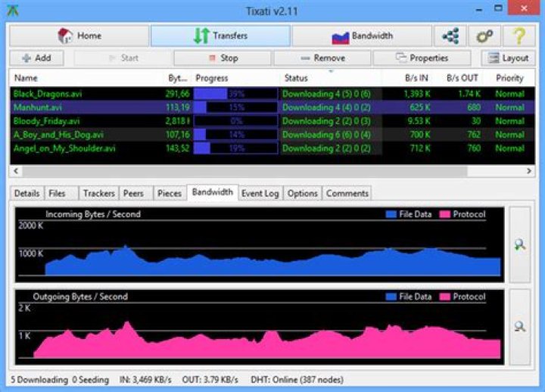Click the 0 Seeding status bar entry

90,380
